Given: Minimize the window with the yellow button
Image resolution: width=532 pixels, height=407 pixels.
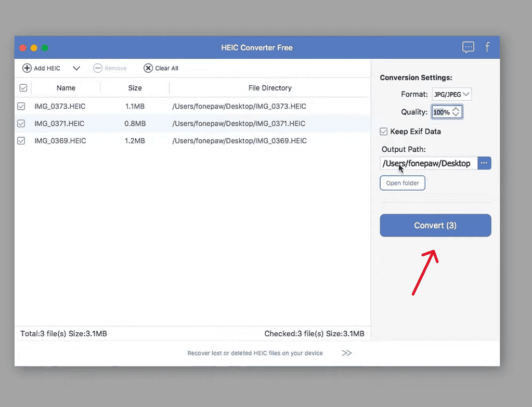Looking at the screenshot, I should pos(34,48).
